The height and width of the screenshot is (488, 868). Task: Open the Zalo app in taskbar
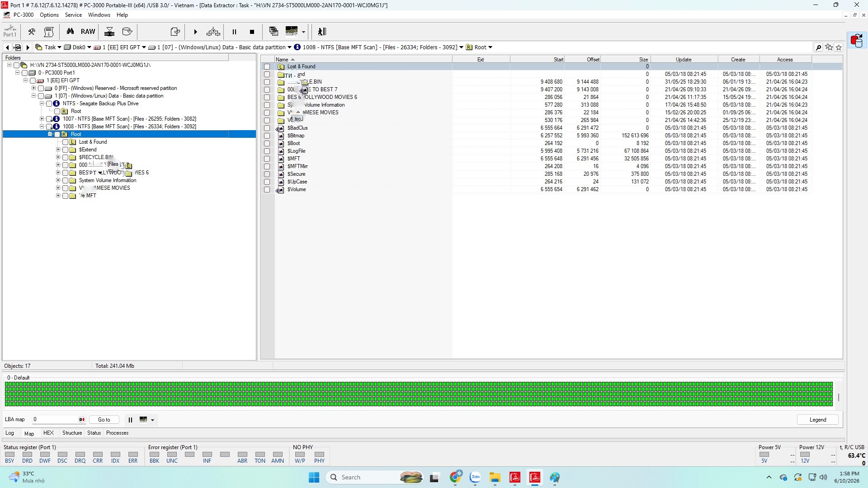coord(475,478)
